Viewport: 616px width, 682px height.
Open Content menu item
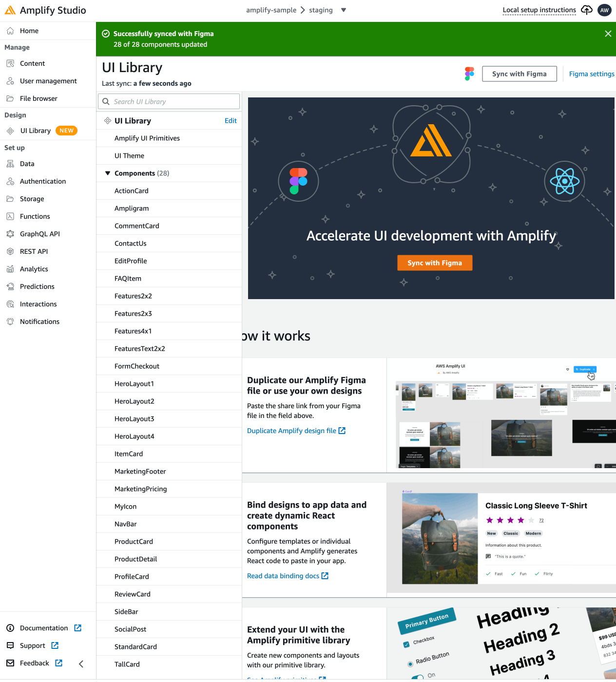(32, 63)
